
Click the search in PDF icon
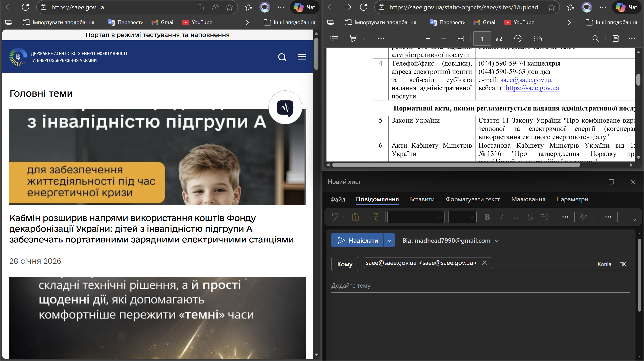point(595,38)
